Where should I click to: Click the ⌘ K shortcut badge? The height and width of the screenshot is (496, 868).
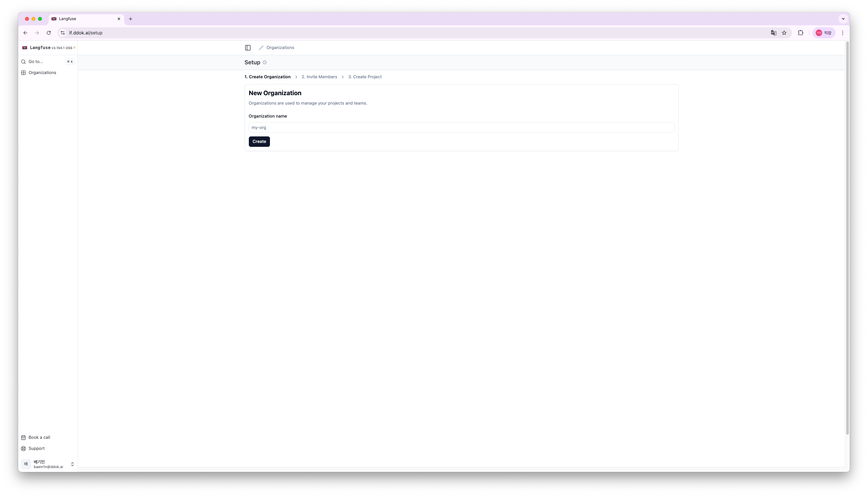pos(70,62)
